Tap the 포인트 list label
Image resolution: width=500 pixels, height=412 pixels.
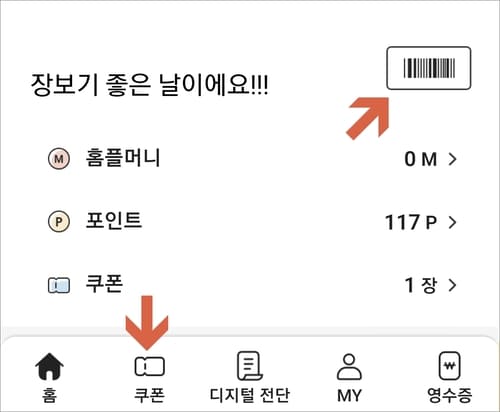tap(114, 220)
